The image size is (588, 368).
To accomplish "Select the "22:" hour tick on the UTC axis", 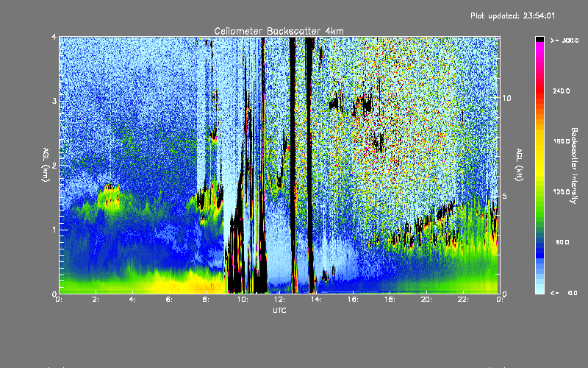I will (x=463, y=300).
